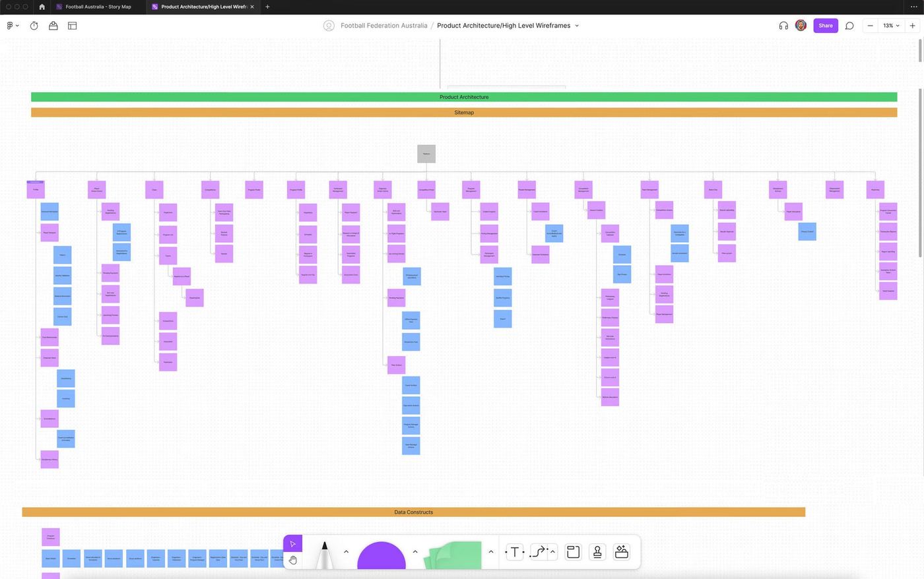Start the timer tool
Viewport: 924px width, 579px height.
tap(34, 26)
